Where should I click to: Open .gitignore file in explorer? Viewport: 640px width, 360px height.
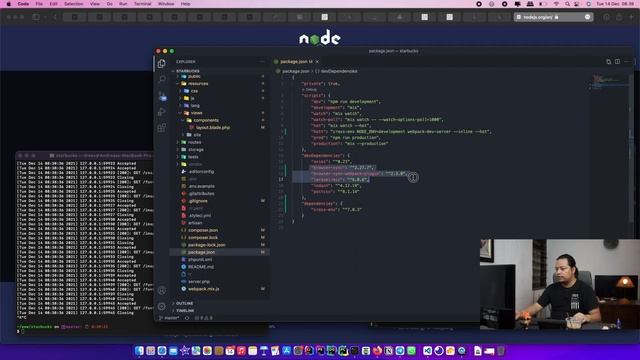click(x=198, y=201)
